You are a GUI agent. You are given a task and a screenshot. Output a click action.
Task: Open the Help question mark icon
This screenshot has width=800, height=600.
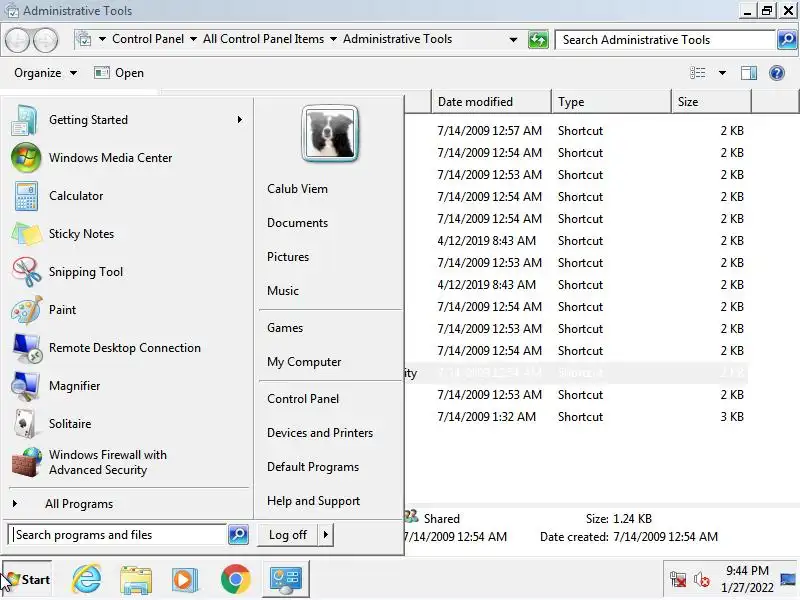click(777, 73)
